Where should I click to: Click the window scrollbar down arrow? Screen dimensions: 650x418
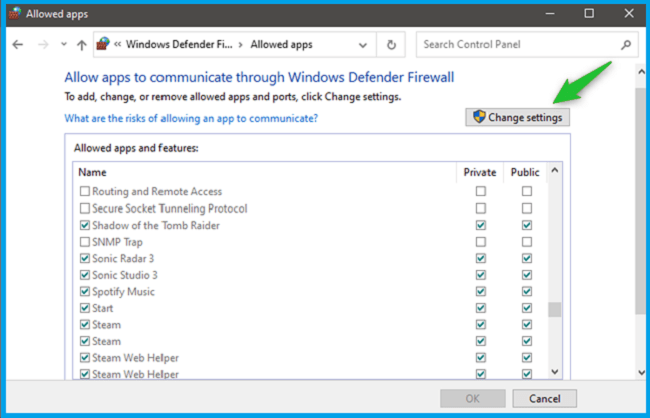tap(641, 372)
